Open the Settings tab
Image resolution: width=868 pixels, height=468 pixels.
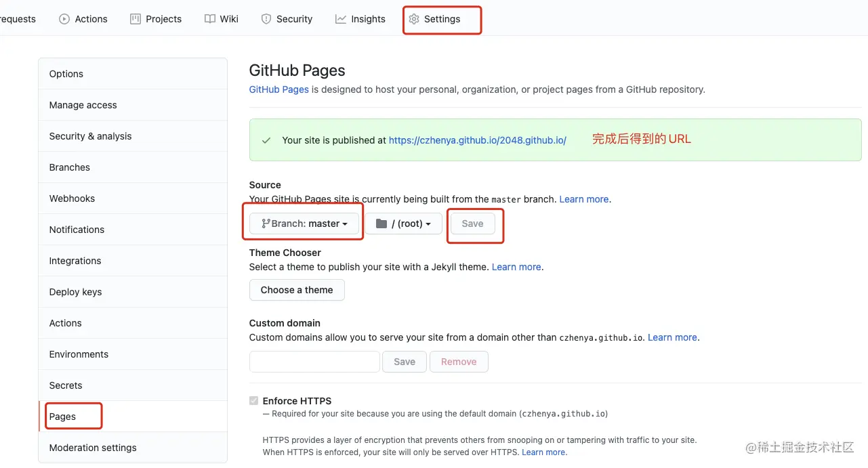434,19
